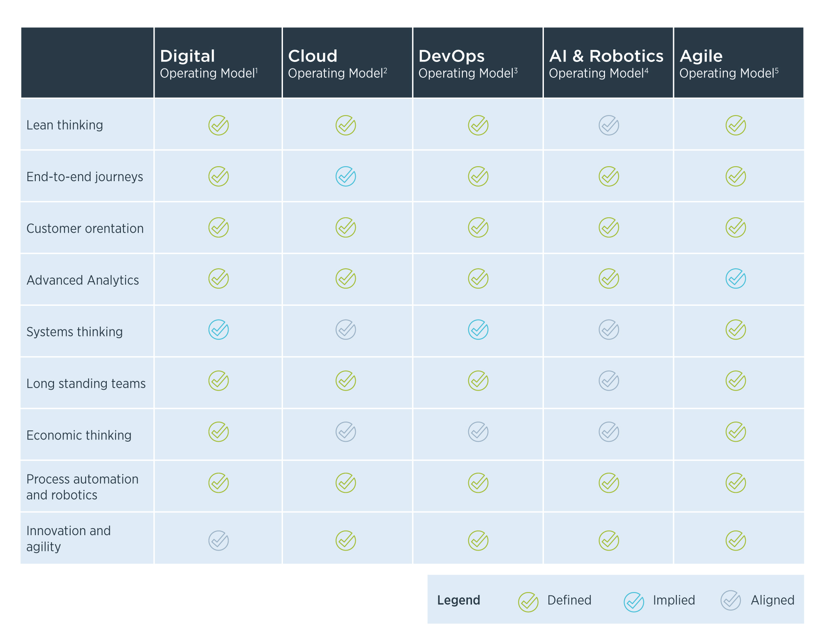
Task: Click the Implied blue checkmark in legend
Action: coord(634,602)
